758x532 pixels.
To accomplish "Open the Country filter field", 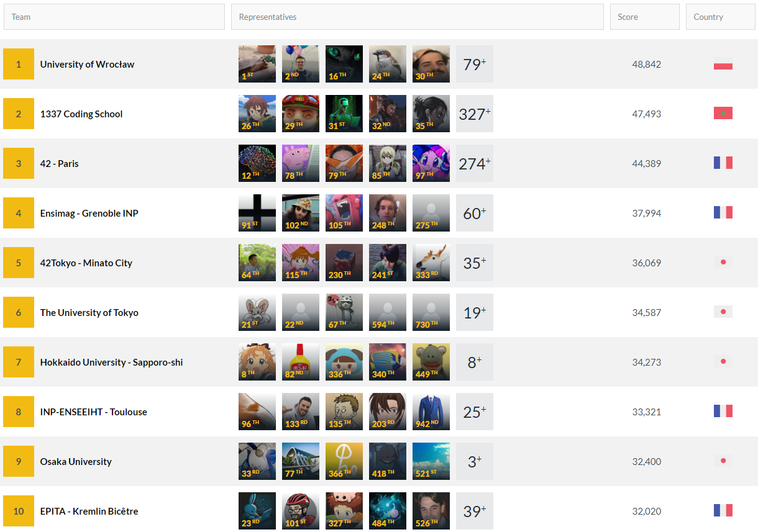I will coord(721,17).
